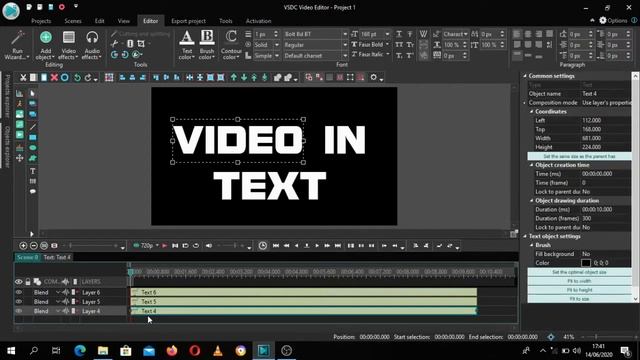Click the large W word-wrap icon
Viewport: 640px width, 360px height.
pyautogui.click(x=423, y=34)
